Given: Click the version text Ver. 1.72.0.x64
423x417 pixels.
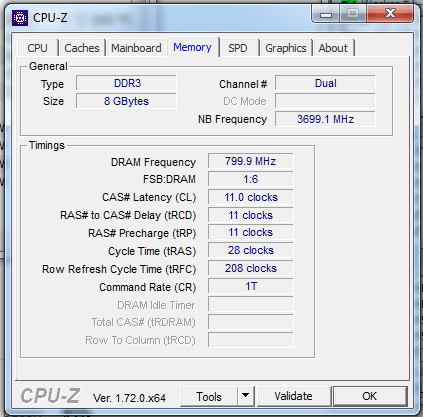Looking at the screenshot, I should click(x=129, y=398).
